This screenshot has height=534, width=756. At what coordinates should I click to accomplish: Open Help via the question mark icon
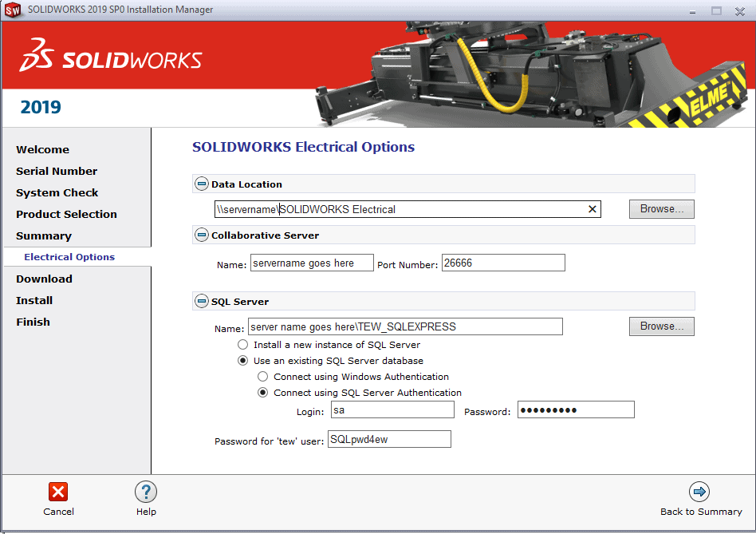146,492
